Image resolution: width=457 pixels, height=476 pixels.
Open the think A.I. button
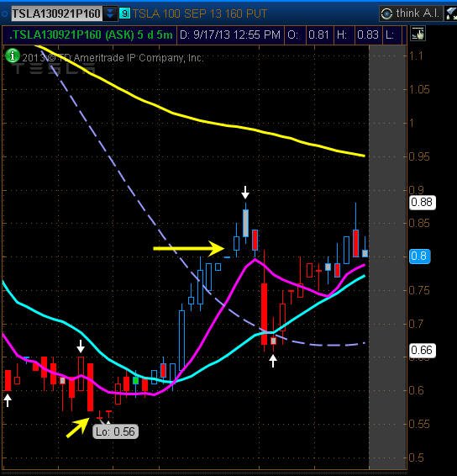click(411, 13)
